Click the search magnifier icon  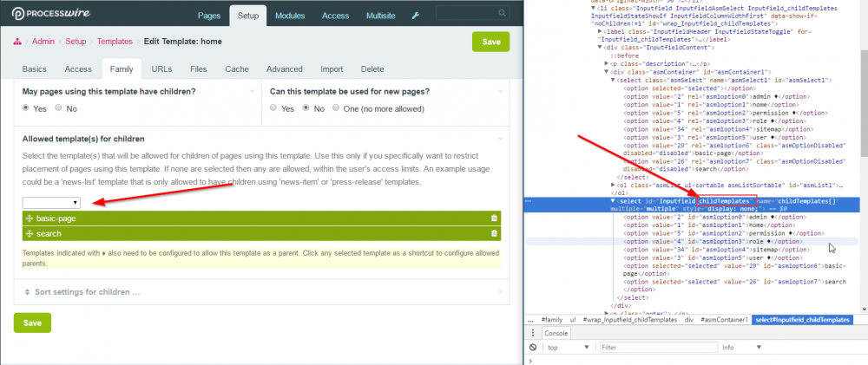(503, 12)
